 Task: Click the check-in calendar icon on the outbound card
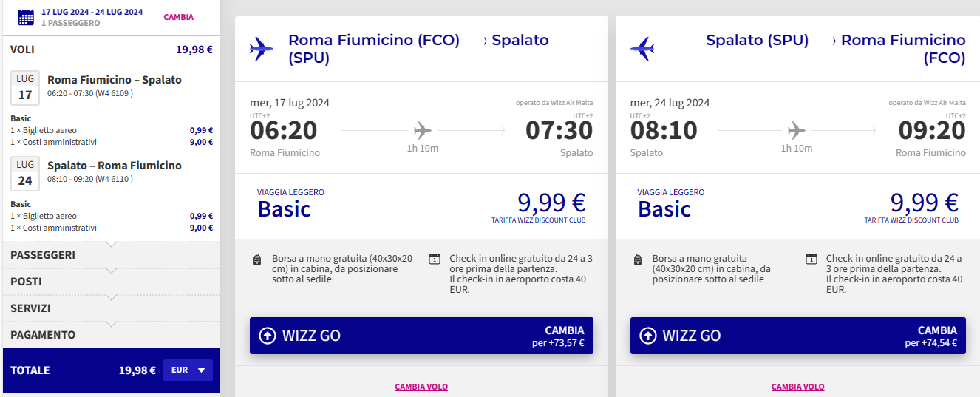[x=435, y=259]
